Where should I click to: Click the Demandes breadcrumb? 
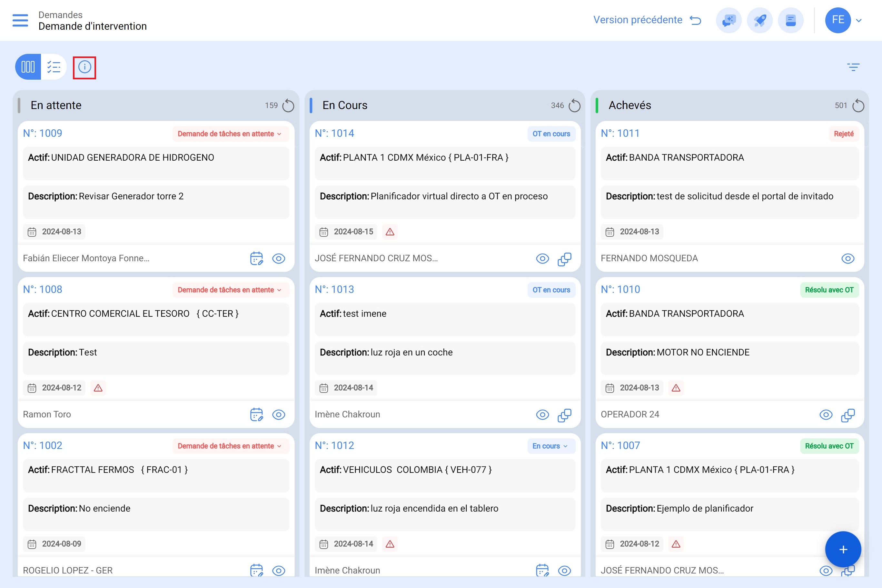pos(60,15)
